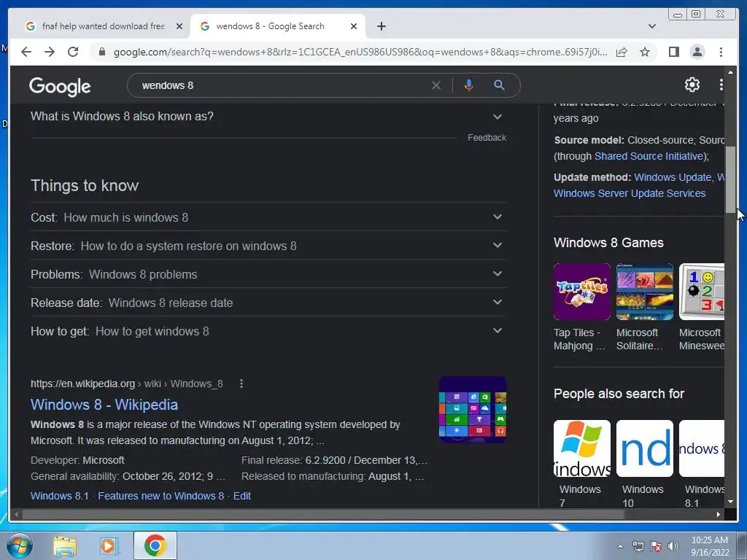747x560 pixels.
Task: Open the taskbar clock and date
Action: (710, 546)
